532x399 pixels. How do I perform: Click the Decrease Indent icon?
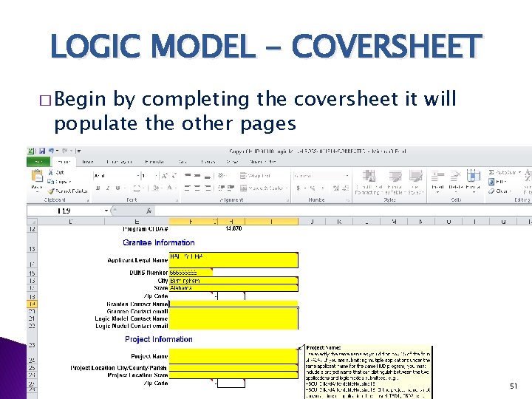click(x=221, y=188)
